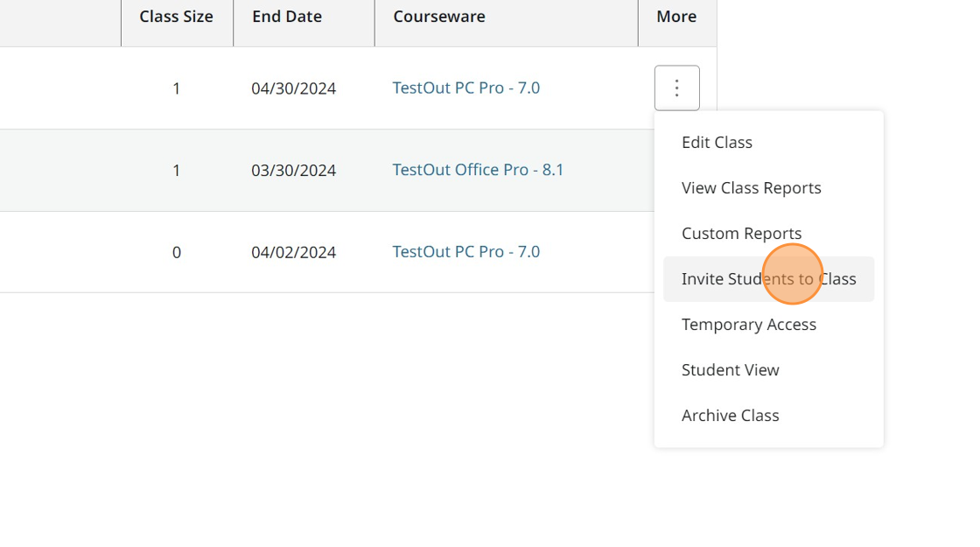Archive the class via the menu

(x=730, y=415)
